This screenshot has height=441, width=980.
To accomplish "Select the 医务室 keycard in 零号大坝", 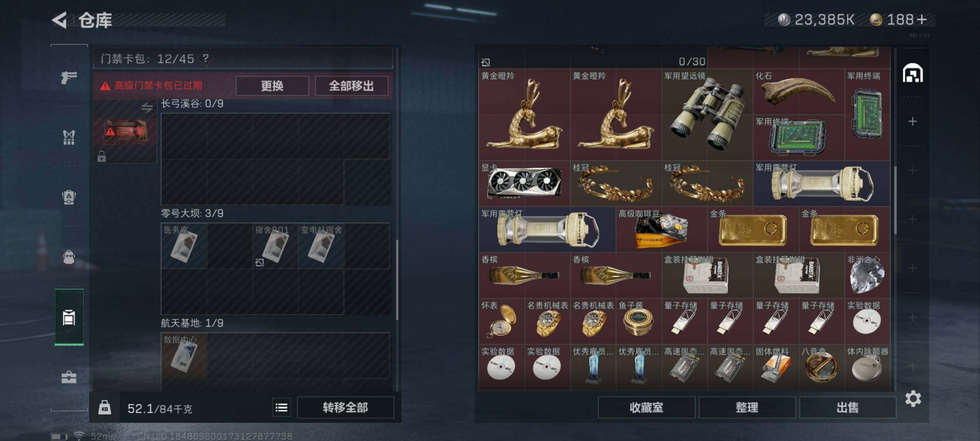I will point(184,246).
